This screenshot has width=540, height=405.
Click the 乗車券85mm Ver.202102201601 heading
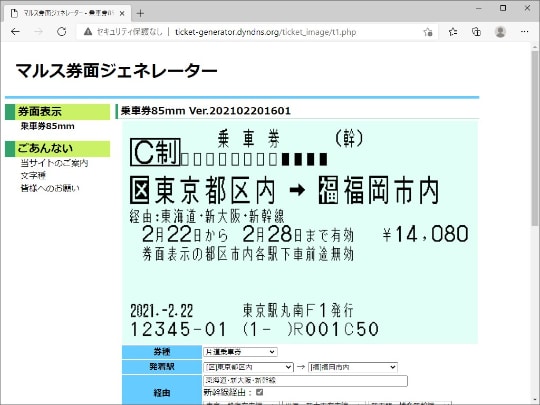pos(206,111)
